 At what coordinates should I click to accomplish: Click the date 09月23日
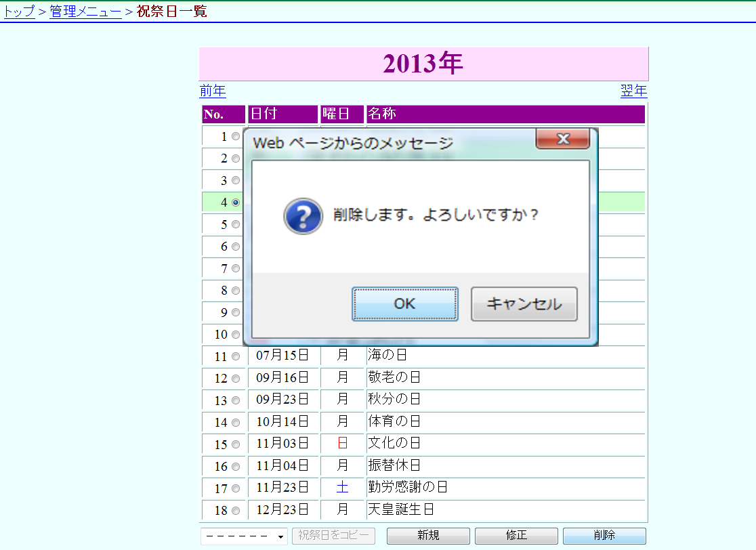point(282,400)
